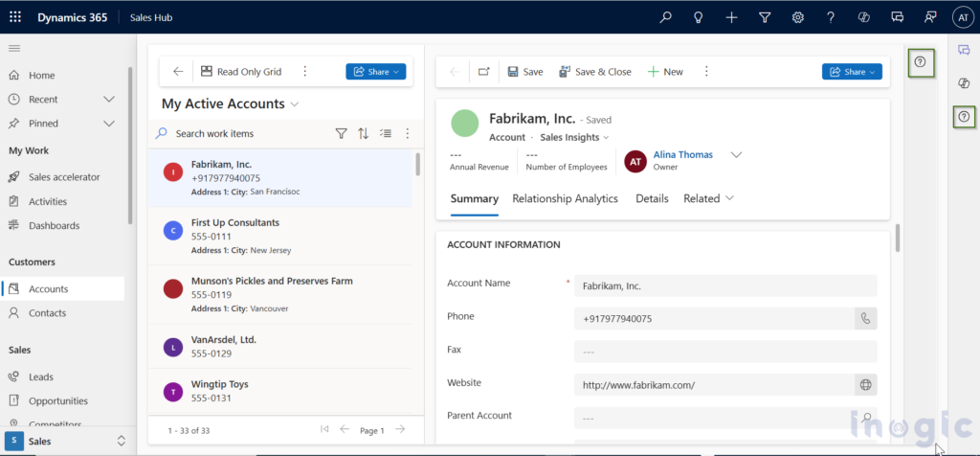This screenshot has width=980, height=456.
Task: Click the form's vertical scrollbar
Action: [x=898, y=238]
